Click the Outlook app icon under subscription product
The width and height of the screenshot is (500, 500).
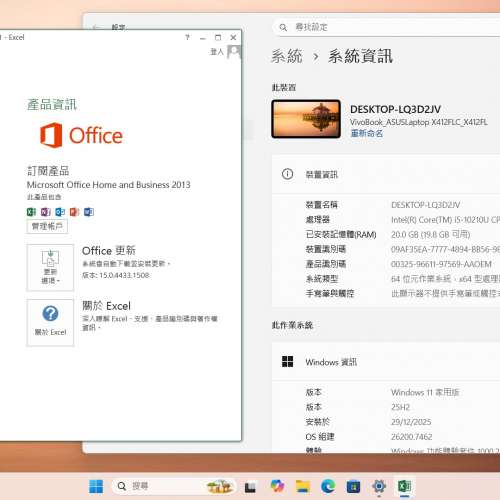60,212
